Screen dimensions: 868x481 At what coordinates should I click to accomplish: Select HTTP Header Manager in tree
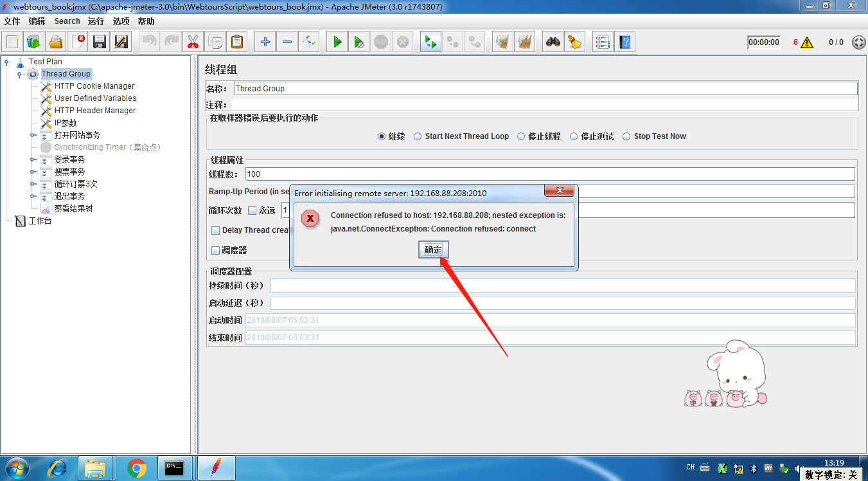click(95, 111)
